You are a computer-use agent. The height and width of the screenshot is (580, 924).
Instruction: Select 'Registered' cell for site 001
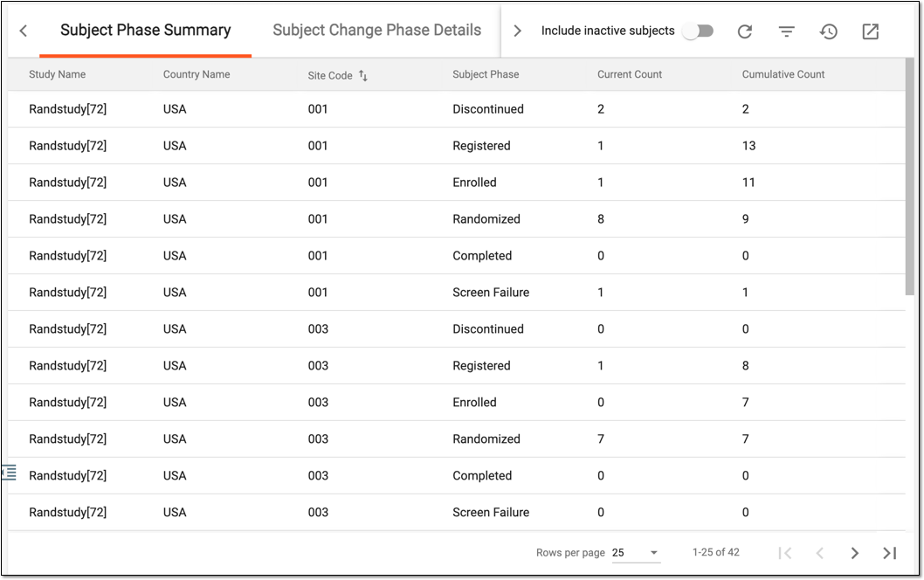[481, 146]
